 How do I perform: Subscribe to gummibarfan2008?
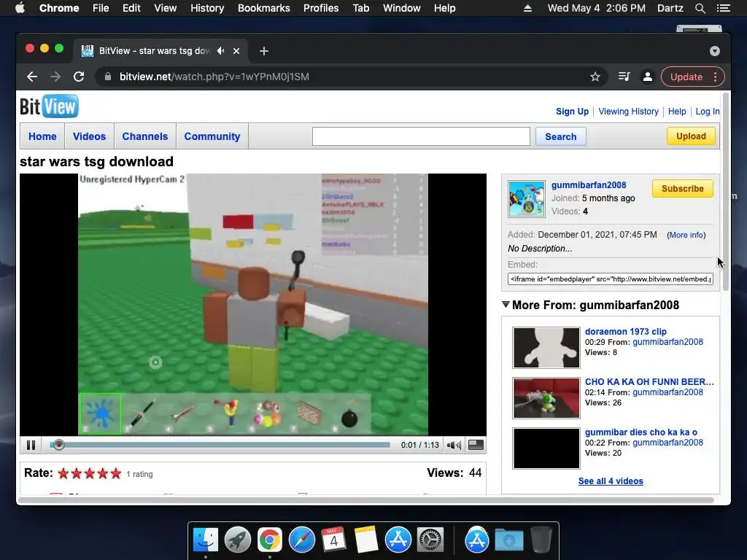(682, 189)
